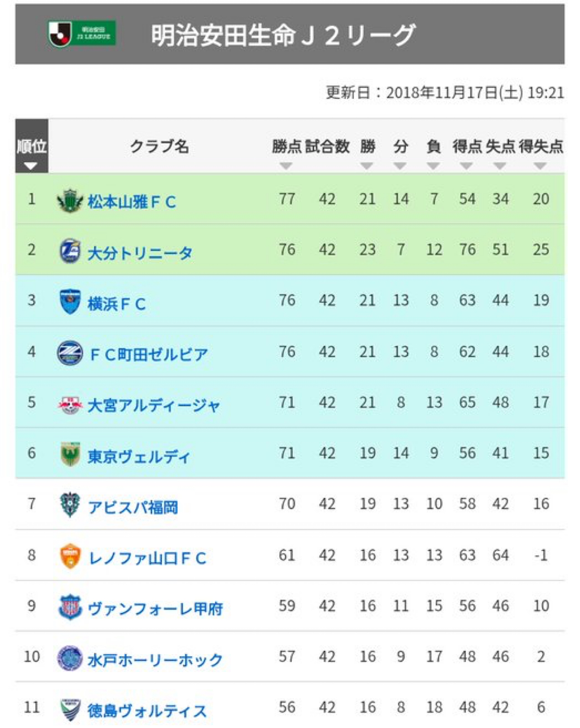Screen dimensions: 580x728
Task: Open 大分トリニータ club link
Action: tap(140, 253)
